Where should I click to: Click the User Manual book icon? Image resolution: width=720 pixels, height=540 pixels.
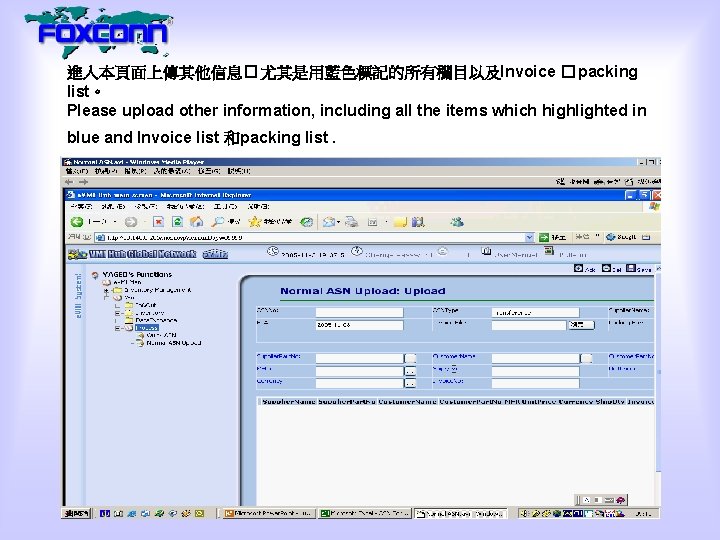coord(486,251)
